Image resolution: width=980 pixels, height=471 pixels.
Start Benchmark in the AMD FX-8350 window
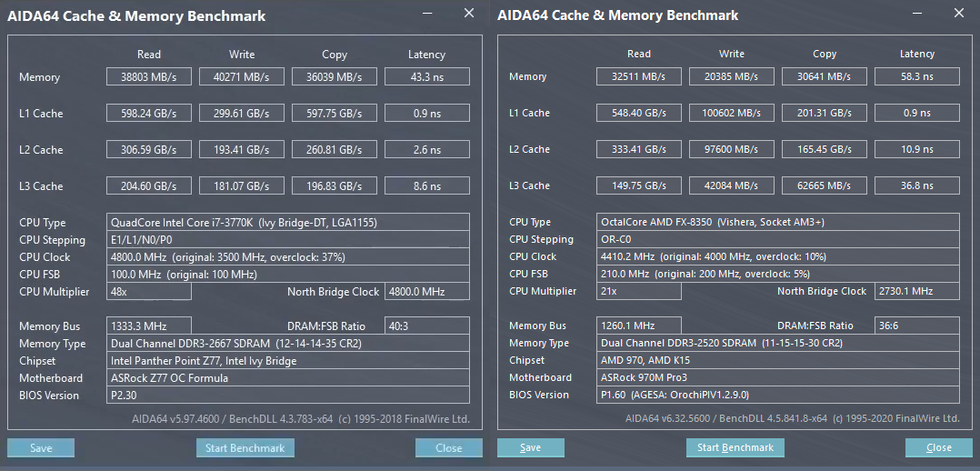coord(735,447)
